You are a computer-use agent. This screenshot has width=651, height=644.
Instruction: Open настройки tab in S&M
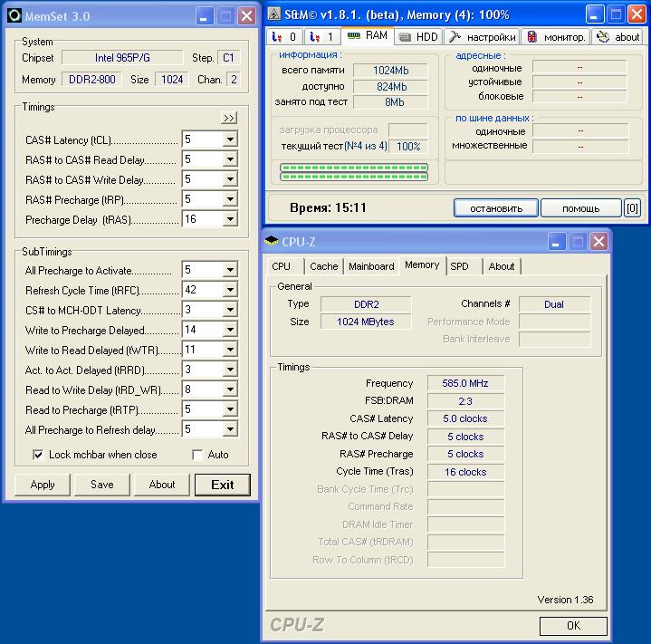coord(482,37)
